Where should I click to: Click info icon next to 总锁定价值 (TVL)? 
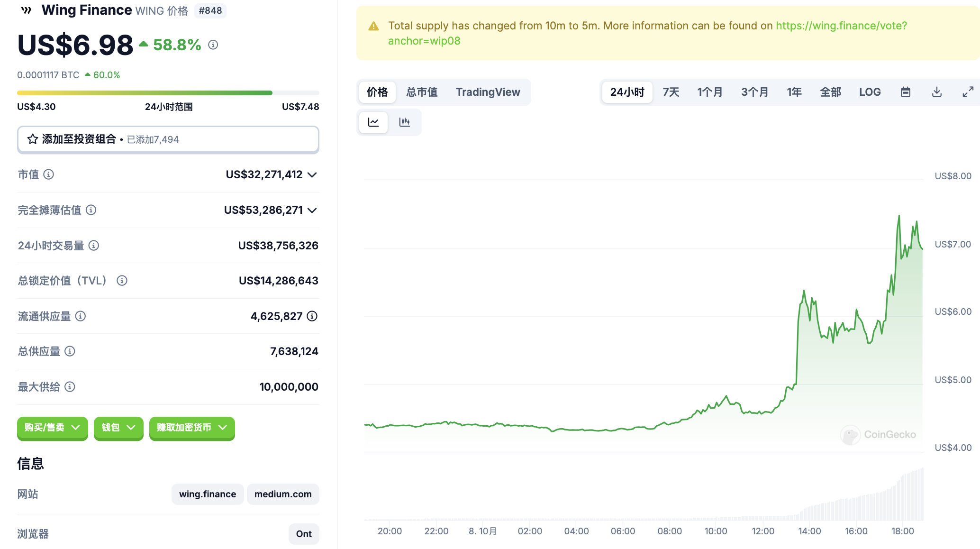pyautogui.click(x=122, y=281)
